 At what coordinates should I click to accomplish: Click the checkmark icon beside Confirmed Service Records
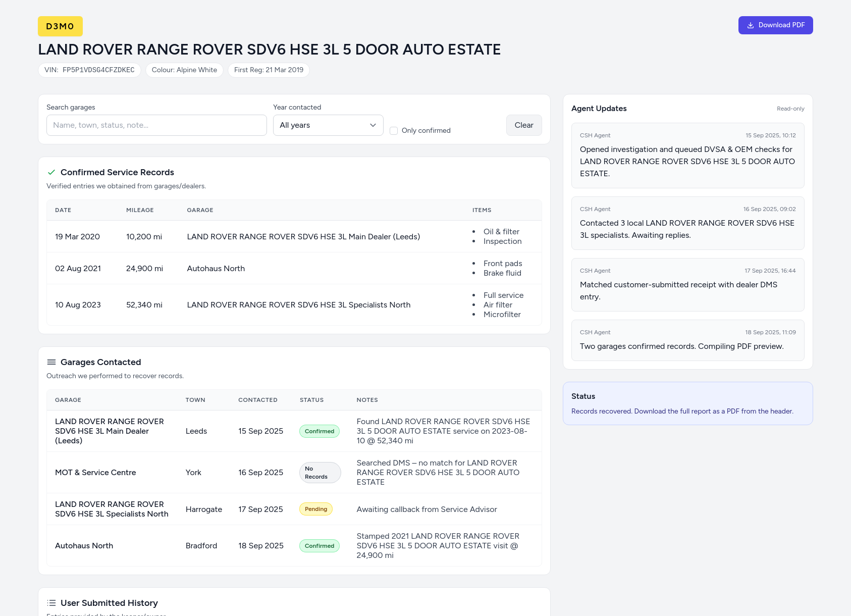(x=51, y=172)
